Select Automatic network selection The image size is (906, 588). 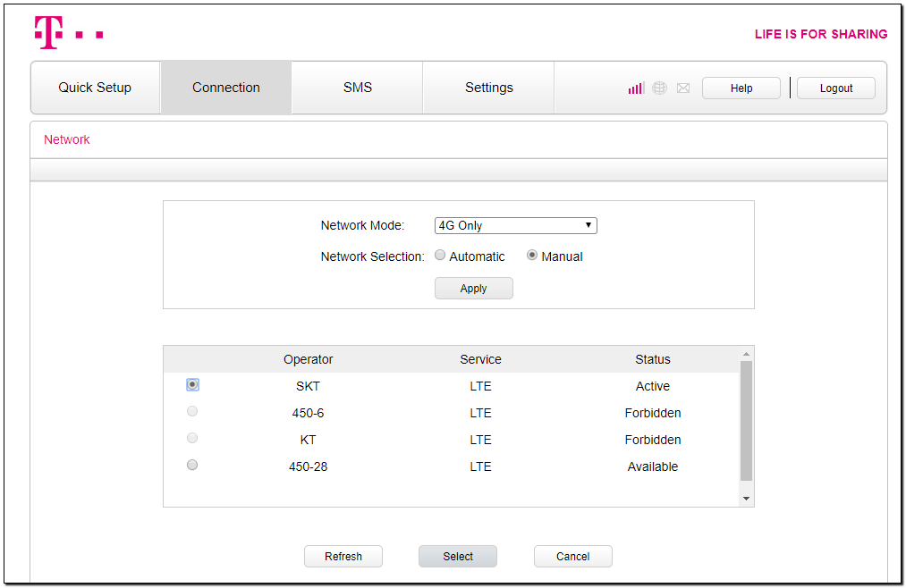(x=440, y=255)
